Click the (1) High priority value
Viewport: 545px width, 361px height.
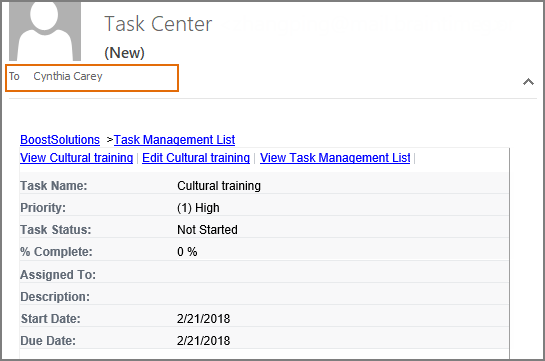click(198, 208)
